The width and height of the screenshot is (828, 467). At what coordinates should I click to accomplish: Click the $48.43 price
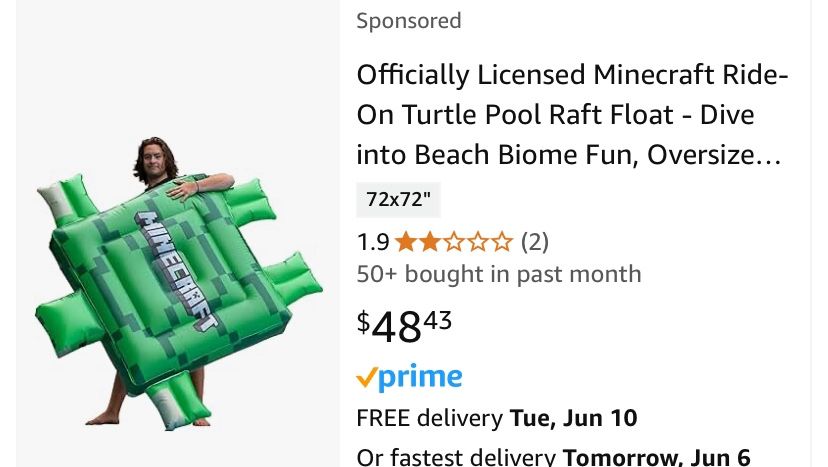(x=405, y=325)
